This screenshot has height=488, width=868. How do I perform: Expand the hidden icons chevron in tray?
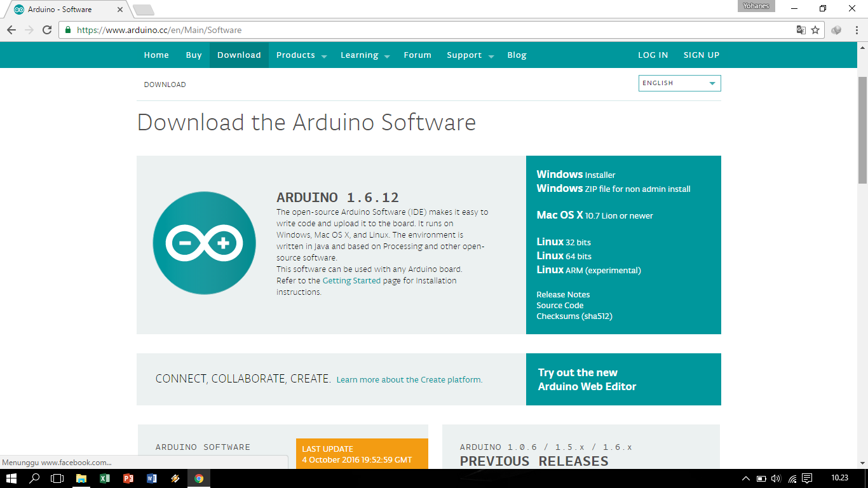(745, 480)
